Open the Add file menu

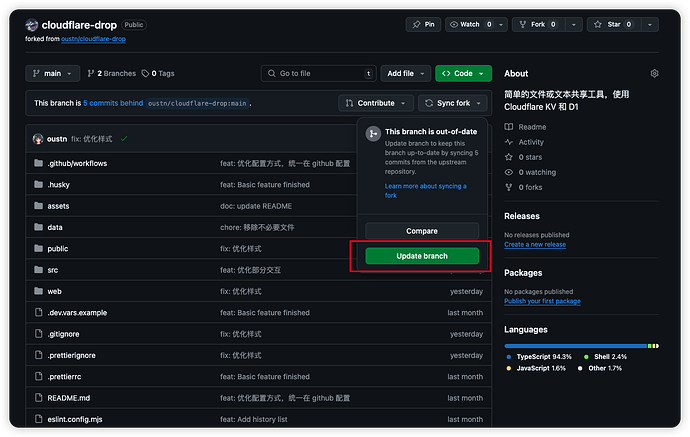tap(405, 73)
